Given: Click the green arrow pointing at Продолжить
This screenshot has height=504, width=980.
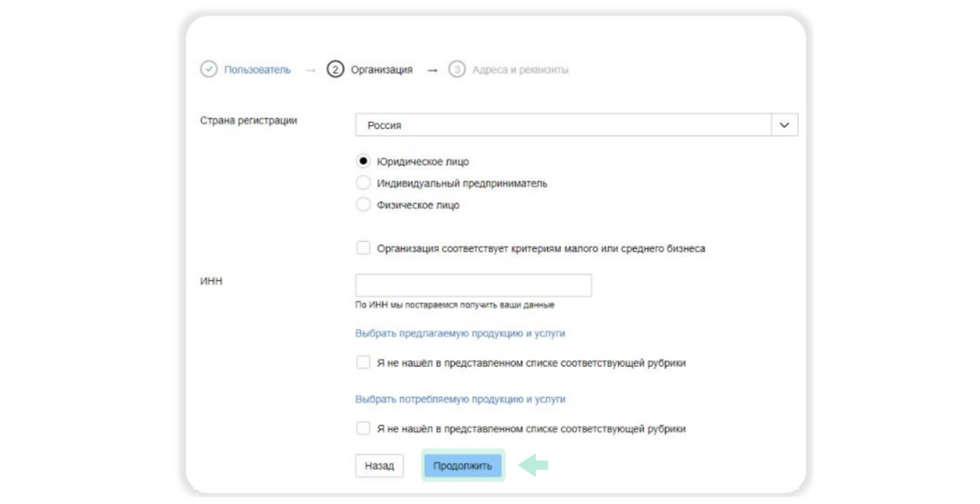Looking at the screenshot, I should pyautogui.click(x=534, y=466).
